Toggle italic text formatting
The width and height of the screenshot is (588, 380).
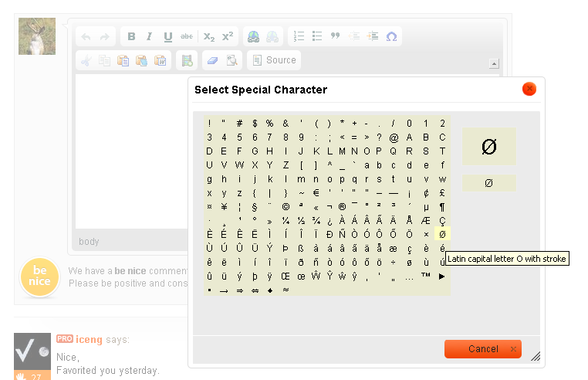(150, 36)
